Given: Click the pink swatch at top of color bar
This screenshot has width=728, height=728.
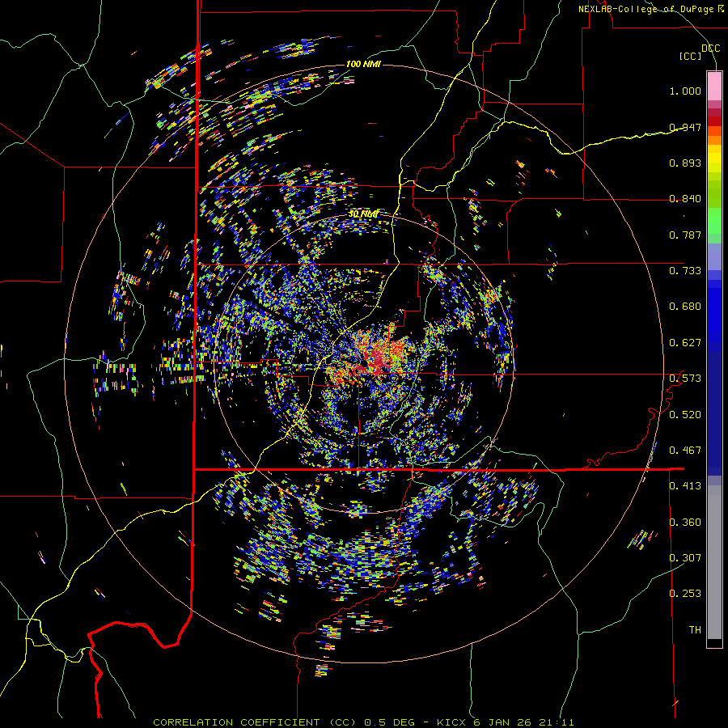Looking at the screenshot, I should point(714,86).
